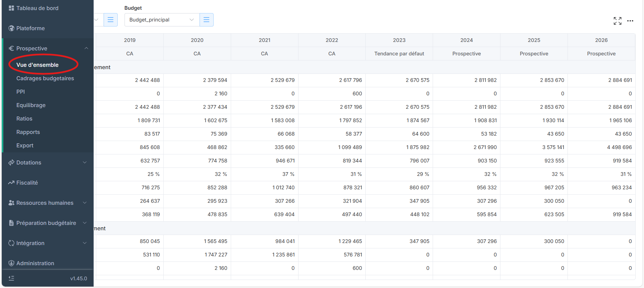
Task: Select Vue d'ensemble in sidebar
Action: click(x=37, y=65)
